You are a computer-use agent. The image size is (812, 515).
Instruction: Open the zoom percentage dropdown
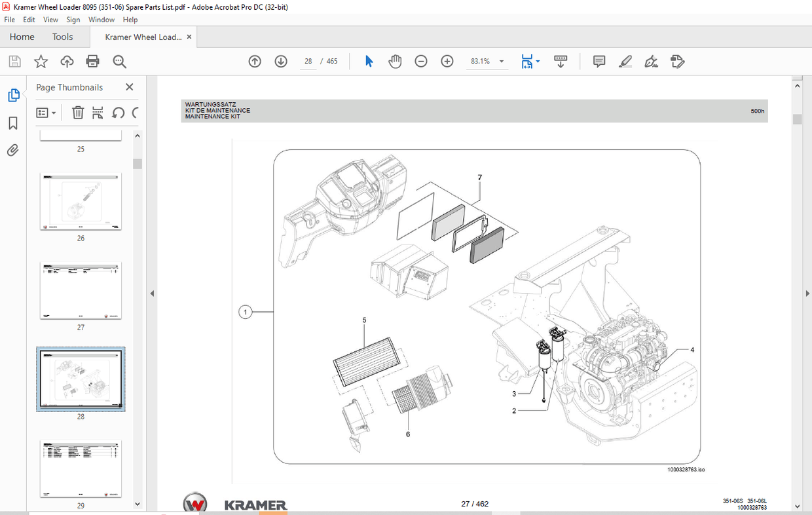501,61
